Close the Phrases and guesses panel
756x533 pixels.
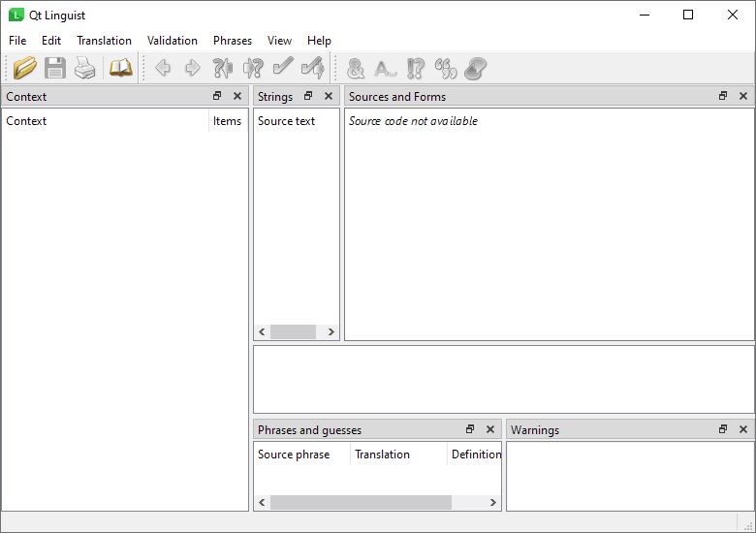pyautogui.click(x=490, y=429)
